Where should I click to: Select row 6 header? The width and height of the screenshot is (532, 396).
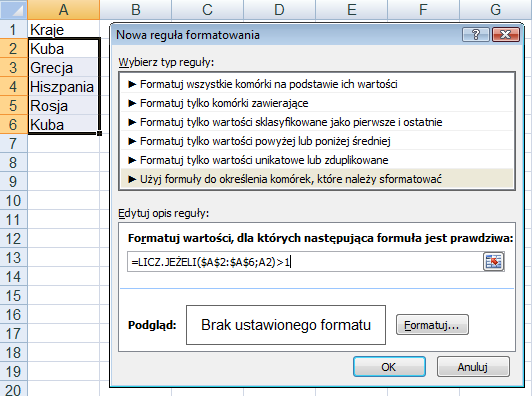click(14, 125)
